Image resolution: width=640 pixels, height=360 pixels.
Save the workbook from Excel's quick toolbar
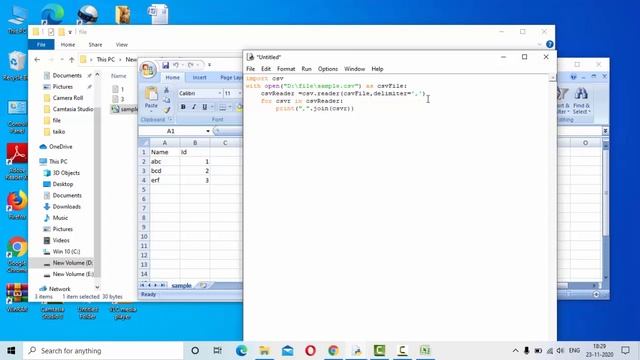tap(165, 65)
